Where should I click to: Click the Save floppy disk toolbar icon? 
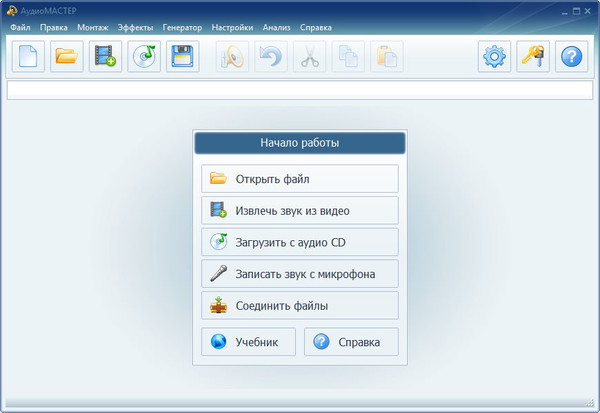coord(183,57)
